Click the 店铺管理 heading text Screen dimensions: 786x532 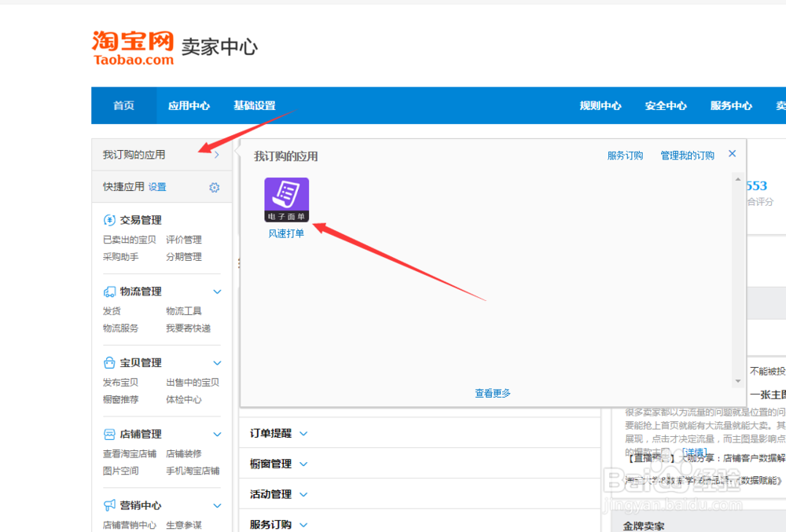pyautogui.click(x=141, y=435)
